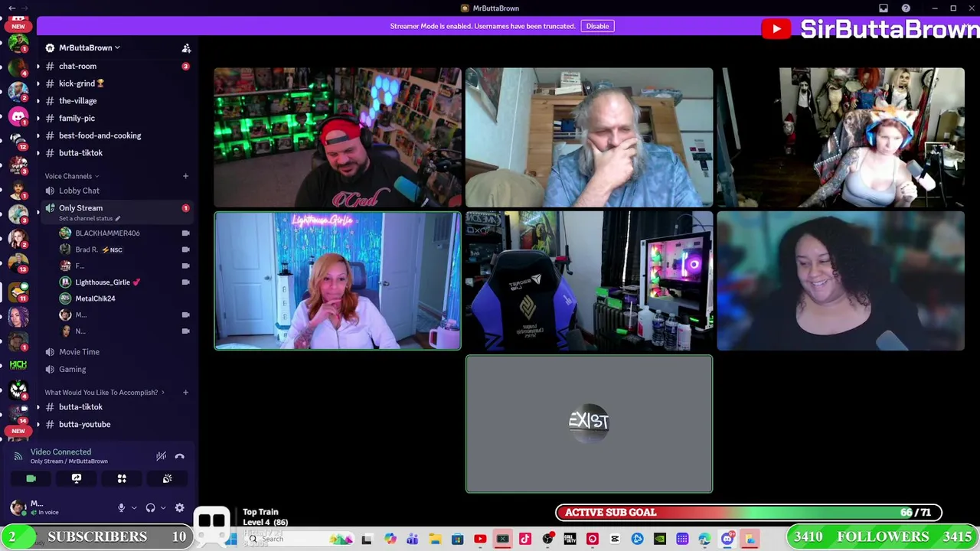Open Microsoft Teams from the taskbar
The height and width of the screenshot is (551, 980).
click(413, 539)
